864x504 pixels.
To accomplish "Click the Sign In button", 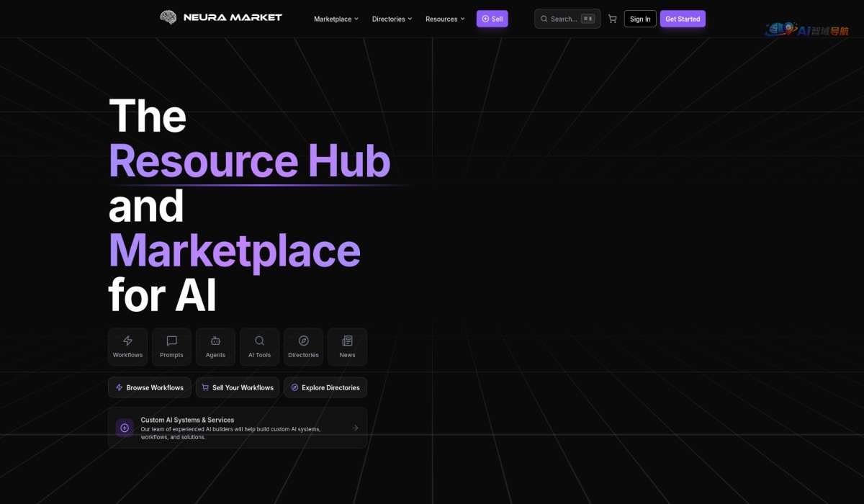I will click(640, 19).
